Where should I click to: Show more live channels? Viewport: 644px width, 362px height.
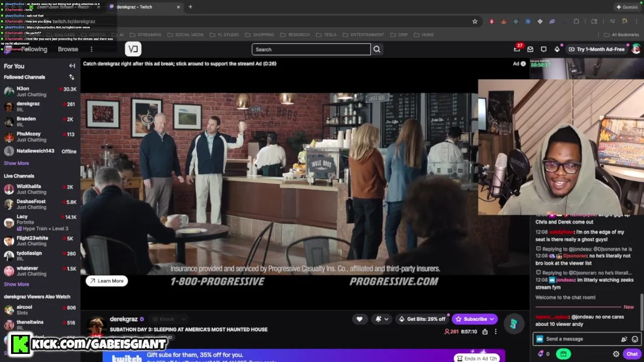[x=17, y=284]
